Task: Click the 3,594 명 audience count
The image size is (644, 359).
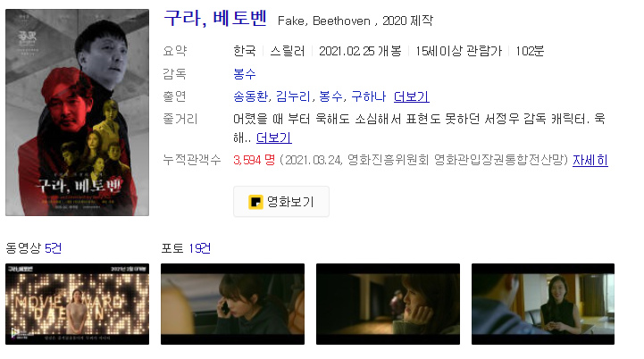Action: click(255, 160)
